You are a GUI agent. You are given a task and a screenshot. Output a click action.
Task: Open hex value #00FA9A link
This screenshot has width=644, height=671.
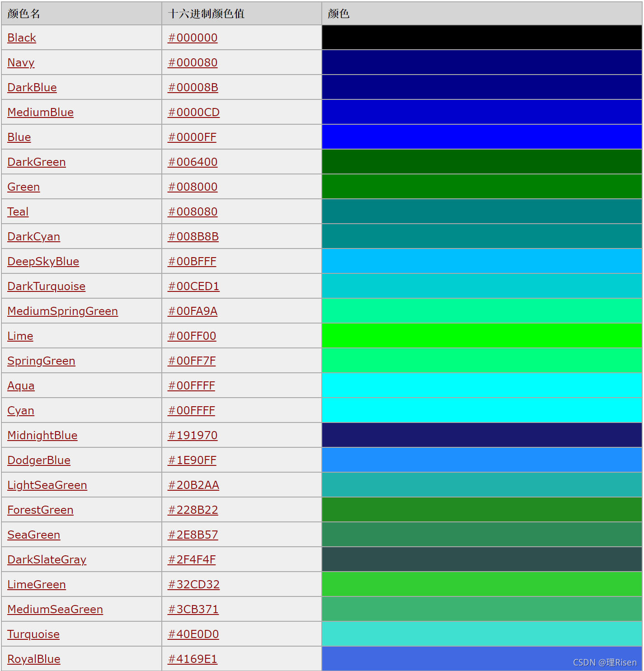pos(193,311)
